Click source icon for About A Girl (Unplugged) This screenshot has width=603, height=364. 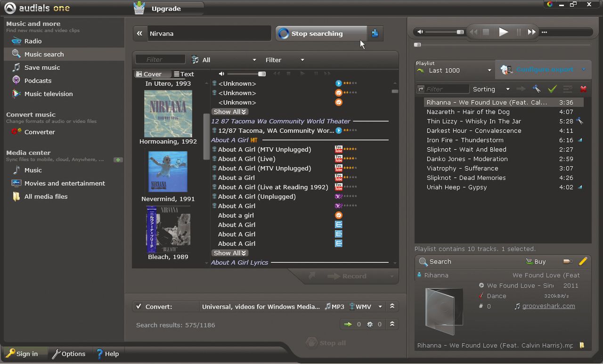coord(338,196)
